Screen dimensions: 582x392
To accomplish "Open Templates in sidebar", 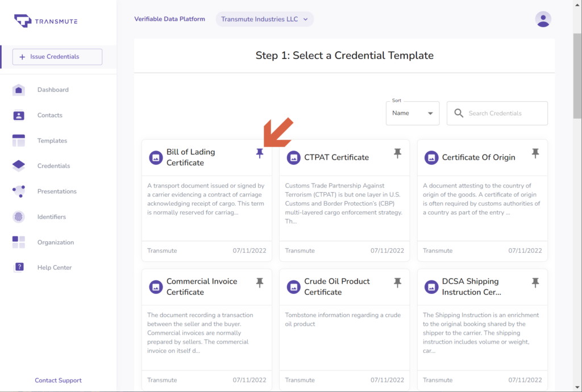I will [52, 140].
